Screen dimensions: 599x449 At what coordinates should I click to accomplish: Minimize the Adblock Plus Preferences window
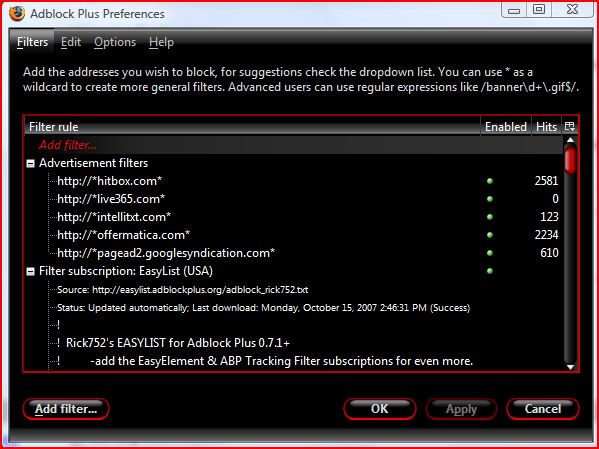(514, 10)
